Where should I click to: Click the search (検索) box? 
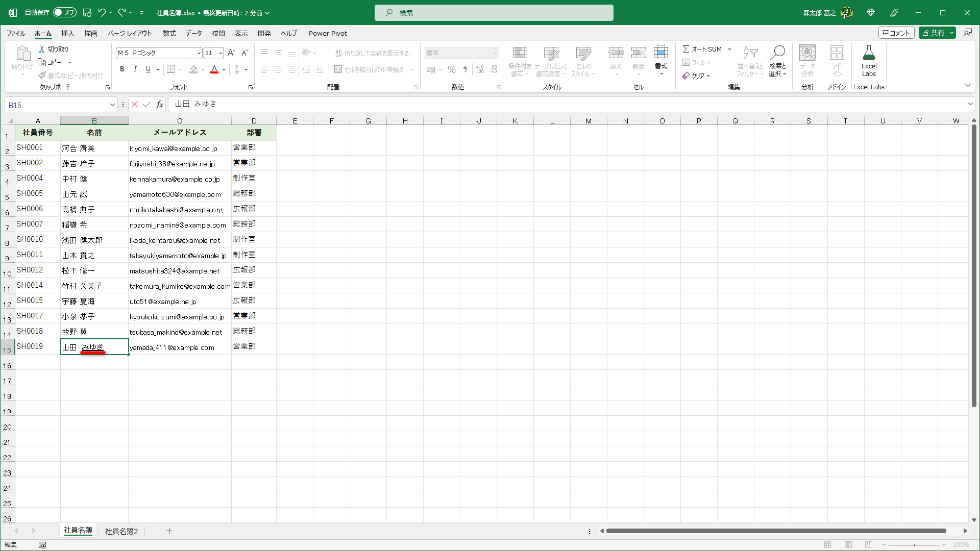[x=494, y=13]
